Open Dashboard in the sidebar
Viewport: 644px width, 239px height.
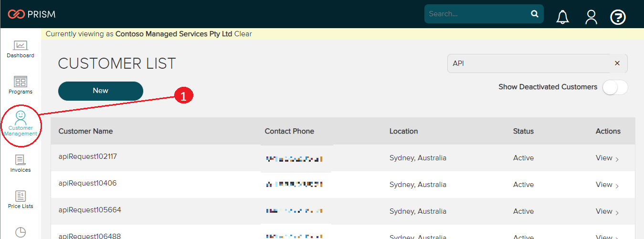tap(21, 49)
